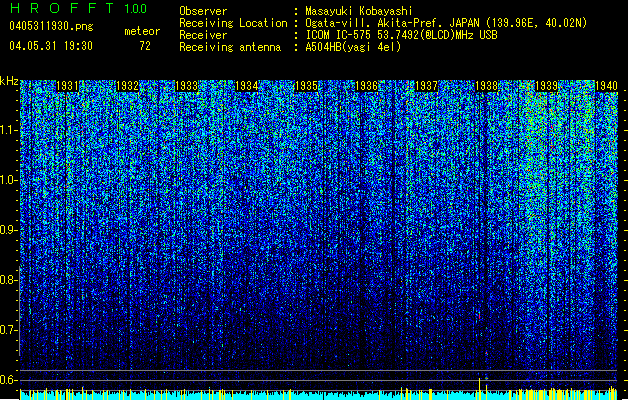Select the file name 0405311930.png
Image resolution: width=629 pixels, height=400 pixels.
51,26
